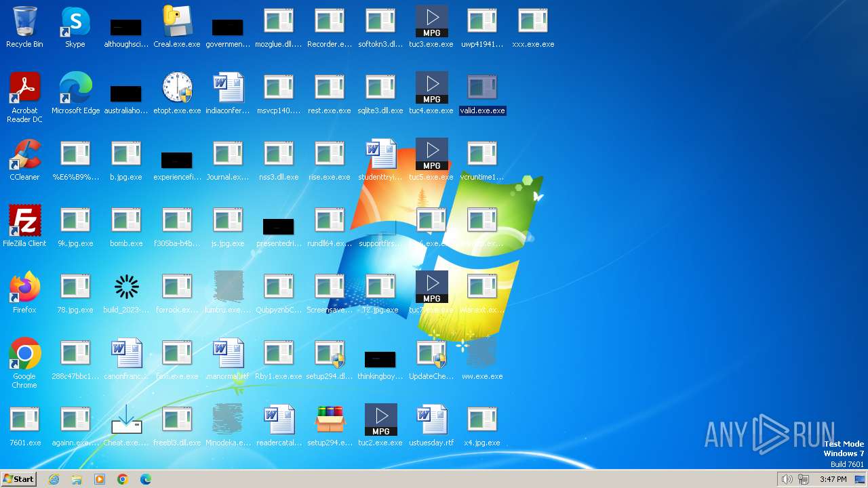Open Chrome from the taskbar

pyautogui.click(x=123, y=479)
